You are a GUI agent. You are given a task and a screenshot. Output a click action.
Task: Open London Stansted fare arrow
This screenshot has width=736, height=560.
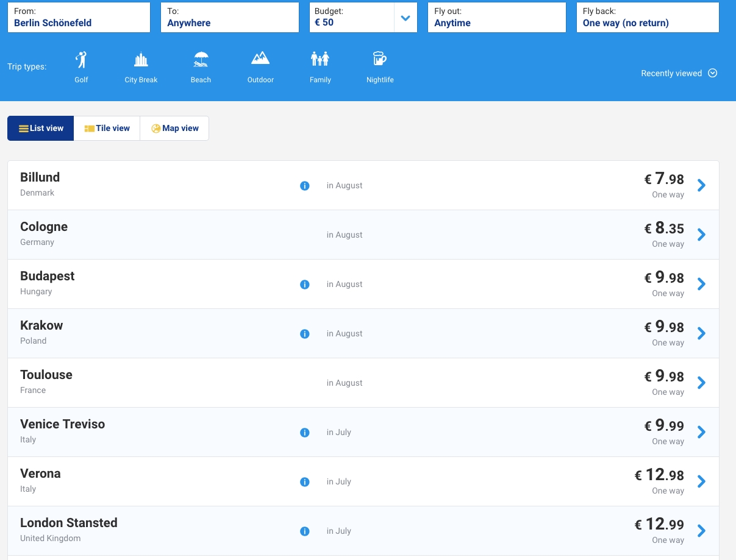pos(701,531)
